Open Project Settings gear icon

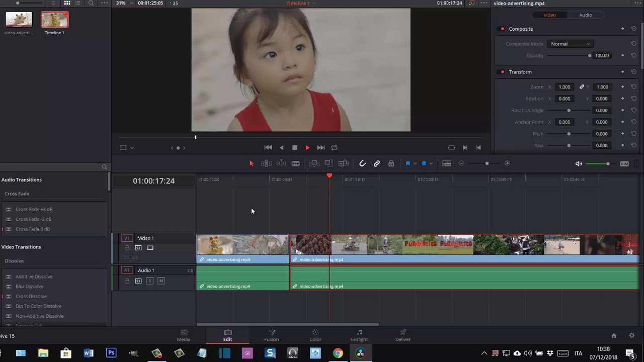coord(632,335)
